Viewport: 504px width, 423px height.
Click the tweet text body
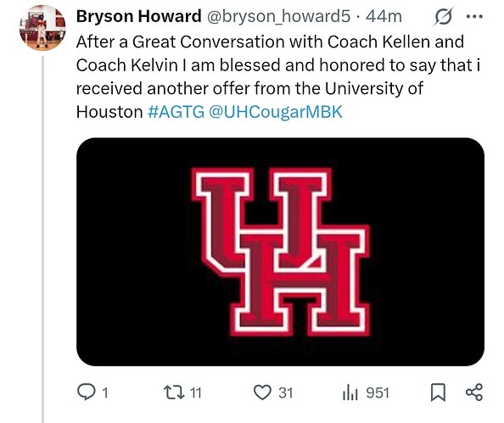coord(278,77)
